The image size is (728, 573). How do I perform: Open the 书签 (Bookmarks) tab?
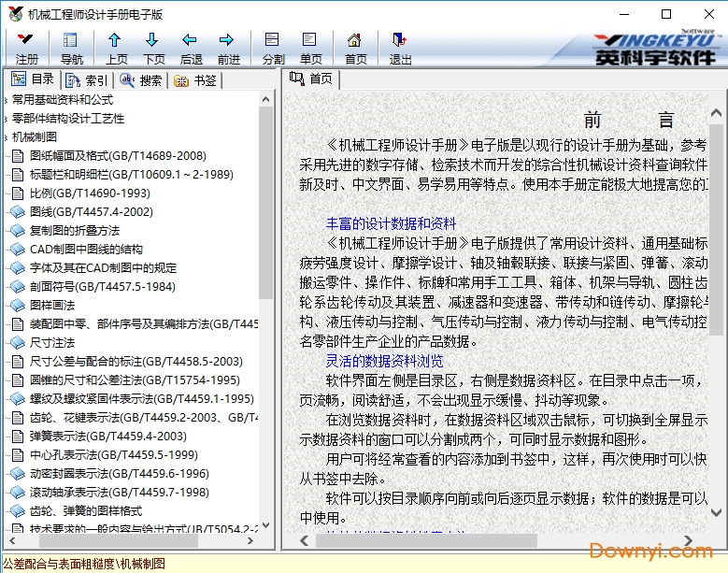click(195, 80)
